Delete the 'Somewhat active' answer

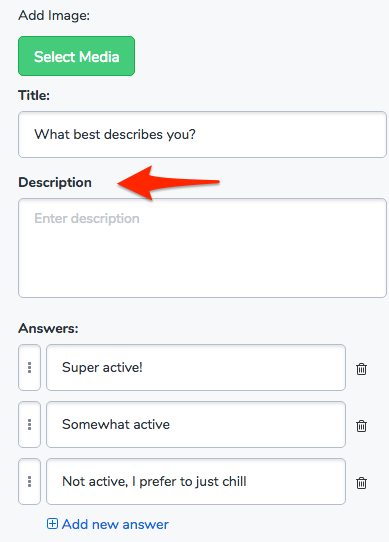pos(361,426)
